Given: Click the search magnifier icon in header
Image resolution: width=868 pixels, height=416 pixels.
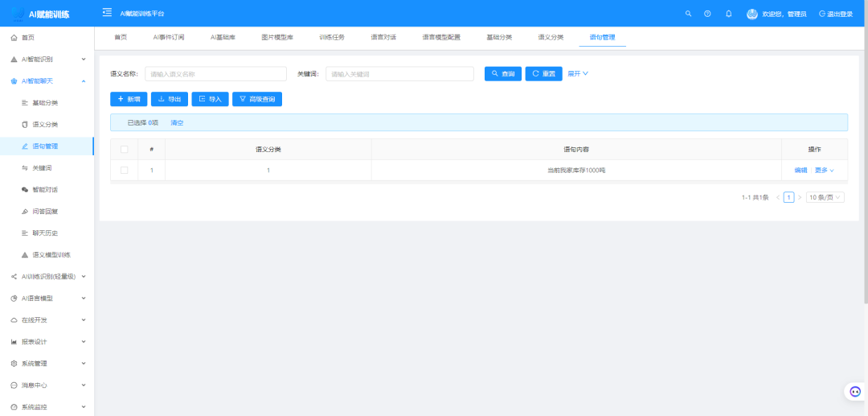Looking at the screenshot, I should (x=688, y=14).
